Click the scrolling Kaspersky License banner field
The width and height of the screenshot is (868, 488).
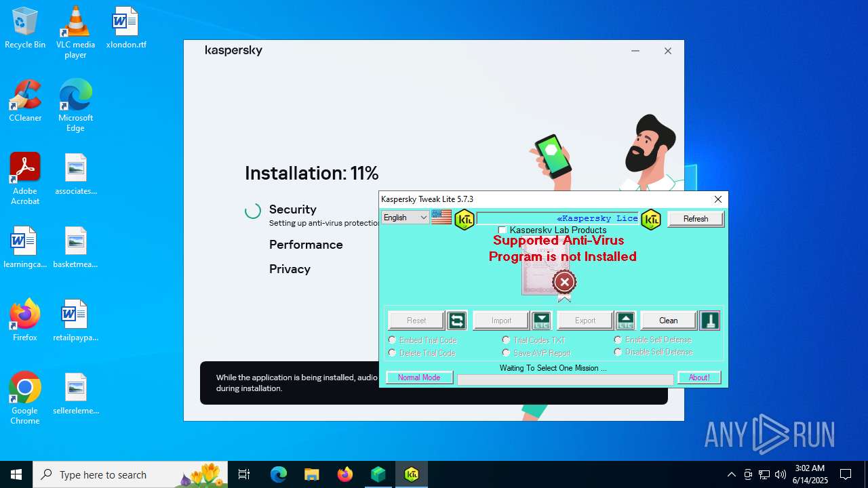point(557,218)
